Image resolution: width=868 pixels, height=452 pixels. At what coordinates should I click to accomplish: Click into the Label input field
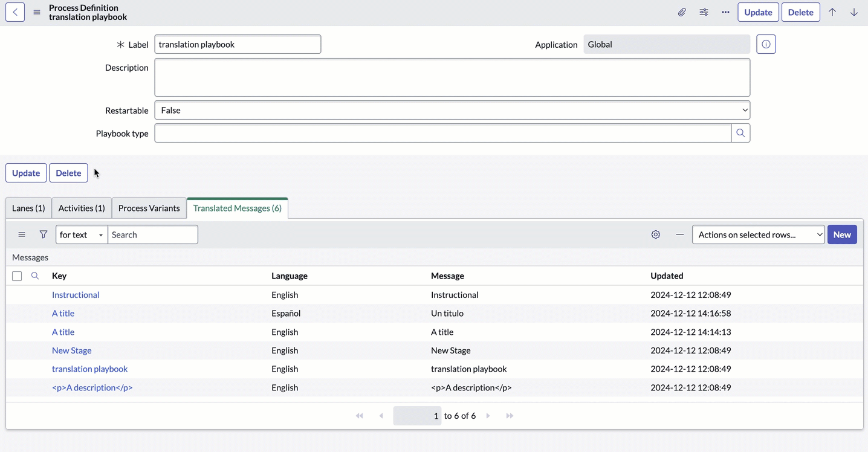click(x=238, y=44)
